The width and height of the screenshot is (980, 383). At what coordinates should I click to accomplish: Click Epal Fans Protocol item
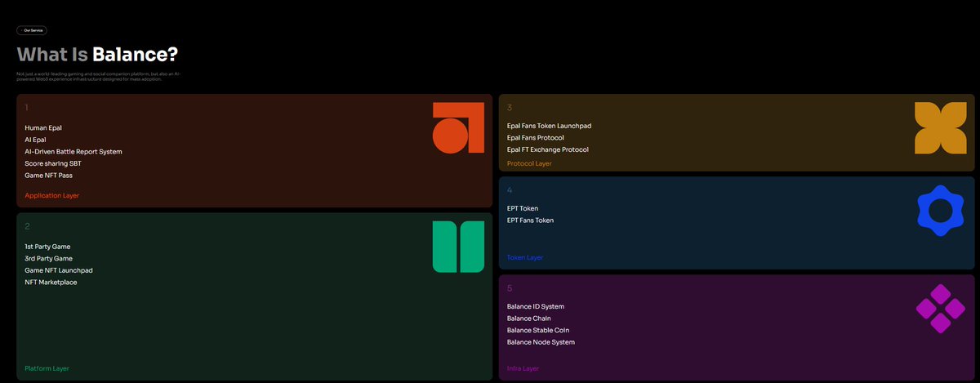pos(536,138)
